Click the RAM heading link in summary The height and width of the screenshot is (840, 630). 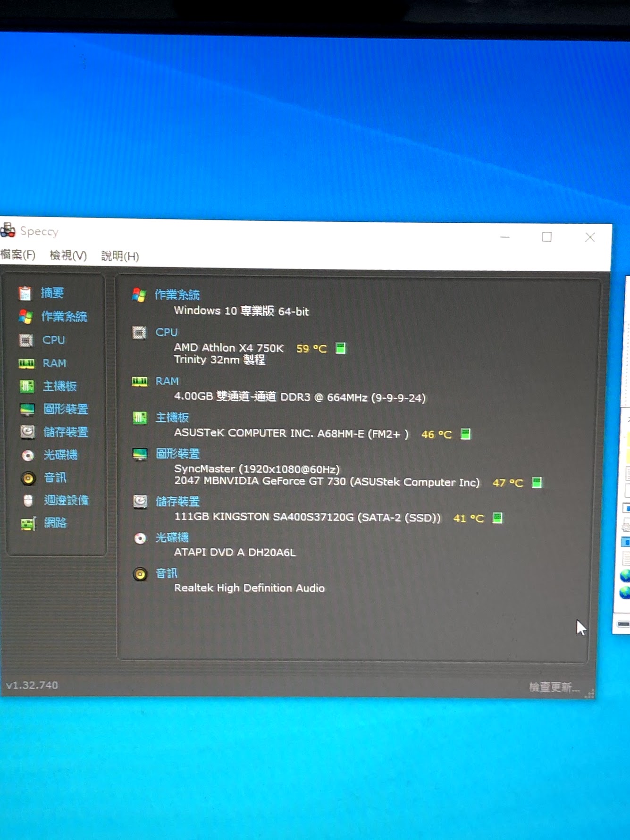(167, 381)
